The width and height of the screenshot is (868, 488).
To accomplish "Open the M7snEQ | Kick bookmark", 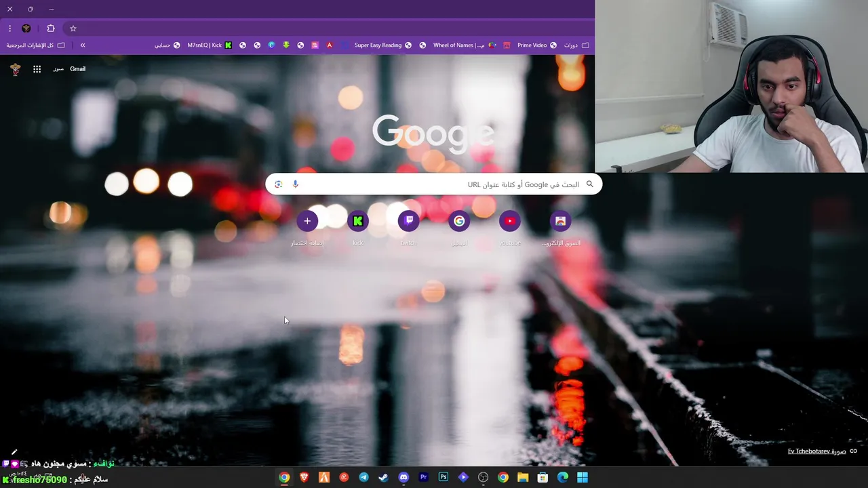I will point(210,45).
